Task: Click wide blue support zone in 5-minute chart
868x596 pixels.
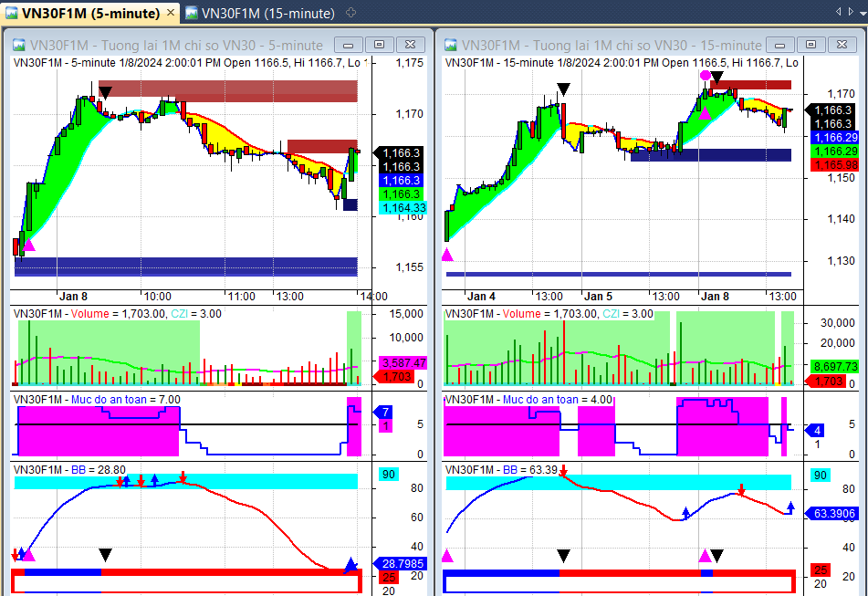Action: (186, 267)
